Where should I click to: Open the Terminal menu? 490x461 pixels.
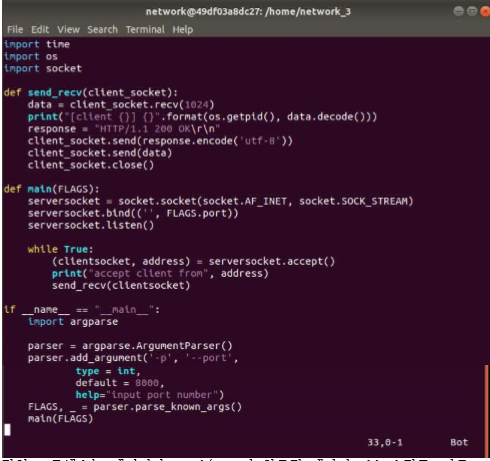145,30
